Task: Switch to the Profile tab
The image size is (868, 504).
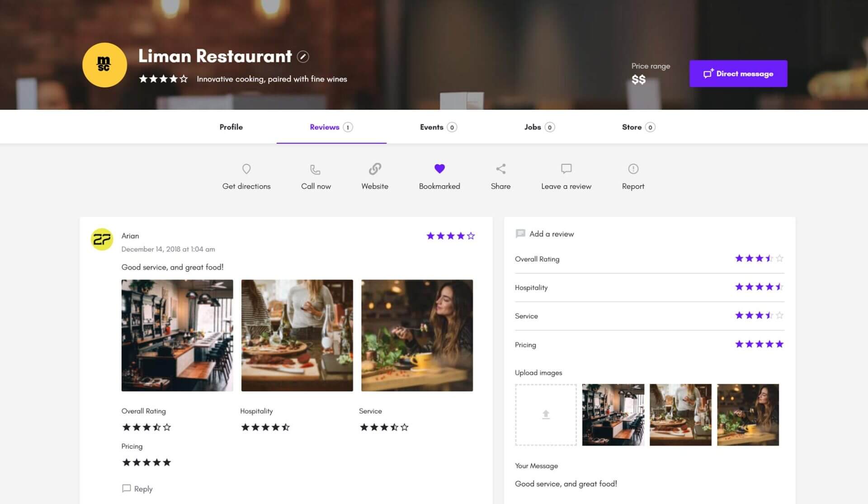Action: click(x=231, y=127)
